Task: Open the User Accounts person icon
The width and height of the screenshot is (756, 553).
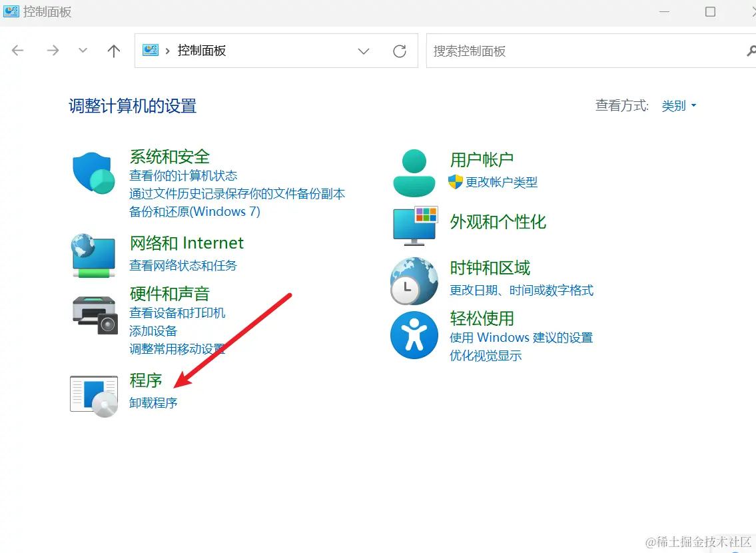Action: coord(414,173)
